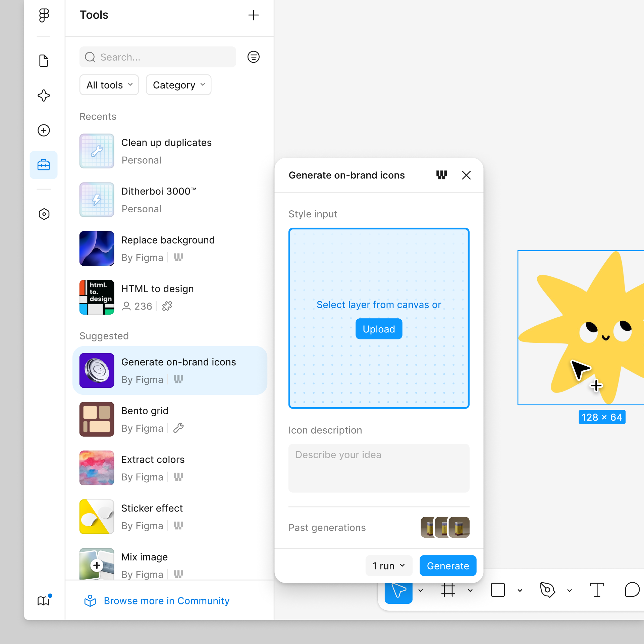Click the Weave icon under Extract colors

tap(178, 477)
